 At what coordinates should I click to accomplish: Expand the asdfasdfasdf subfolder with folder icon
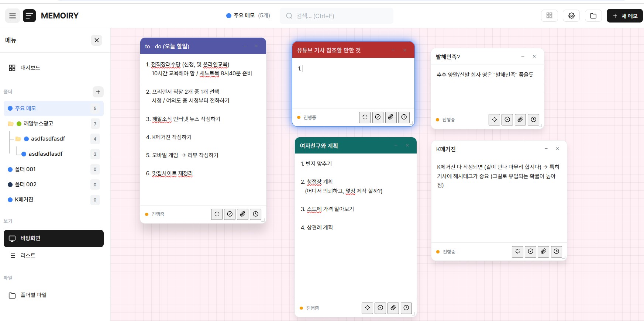(x=18, y=139)
